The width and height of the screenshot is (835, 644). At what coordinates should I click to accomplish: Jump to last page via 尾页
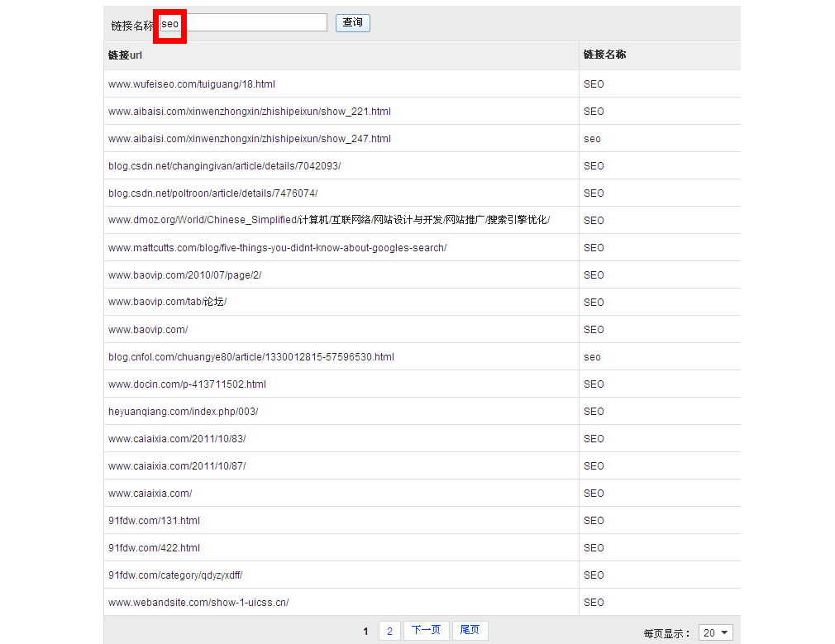tap(470, 631)
